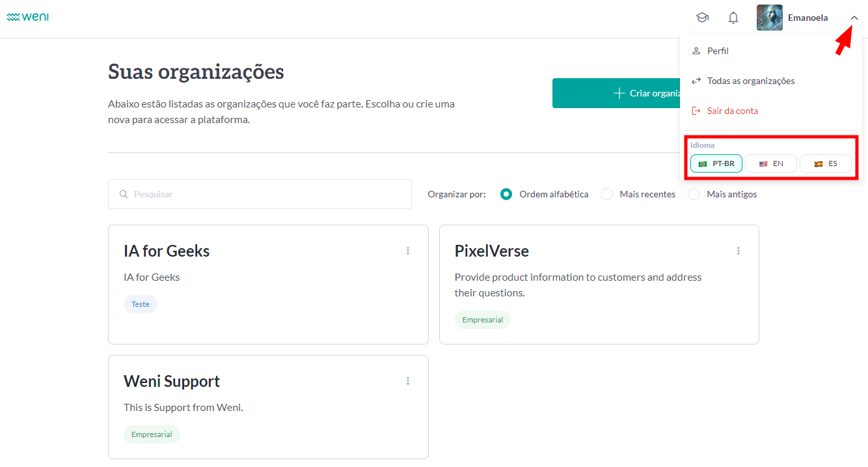Image resolution: width=868 pixels, height=467 pixels.
Task: Open the three-dot menu on Weni Support
Action: (x=408, y=380)
